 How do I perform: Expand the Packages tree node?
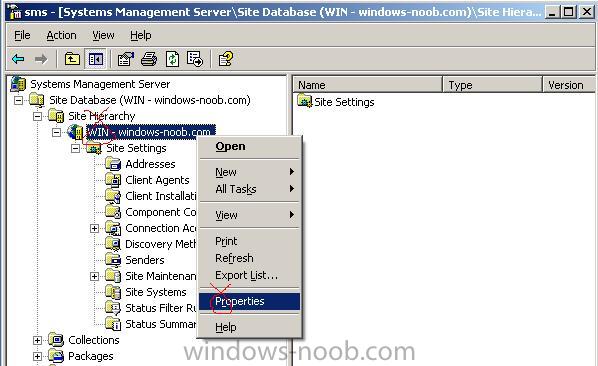pyautogui.click(x=37, y=356)
